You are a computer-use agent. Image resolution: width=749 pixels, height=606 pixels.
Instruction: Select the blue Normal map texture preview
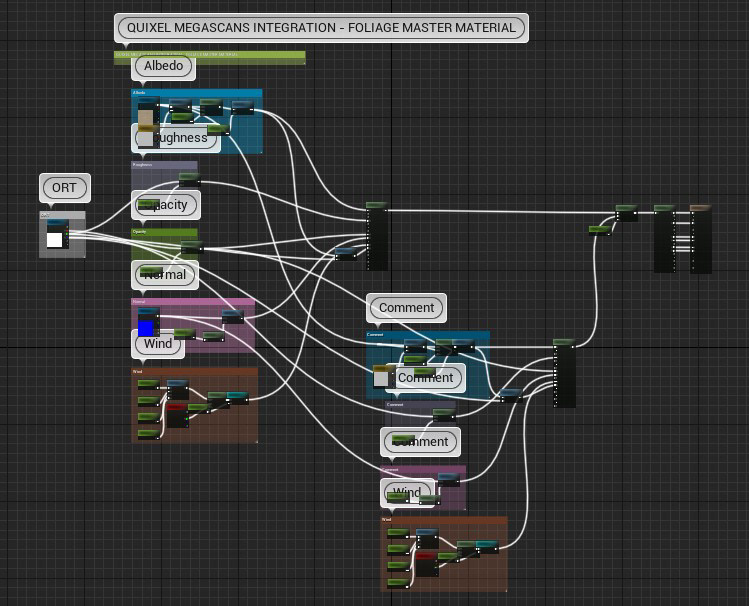click(145, 328)
